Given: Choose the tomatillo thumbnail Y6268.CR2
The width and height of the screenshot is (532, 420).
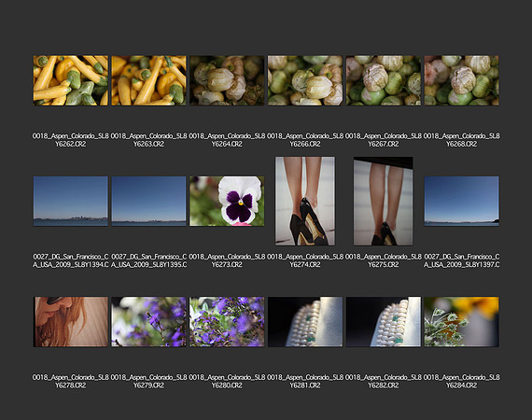Looking at the screenshot, I should tap(461, 80).
